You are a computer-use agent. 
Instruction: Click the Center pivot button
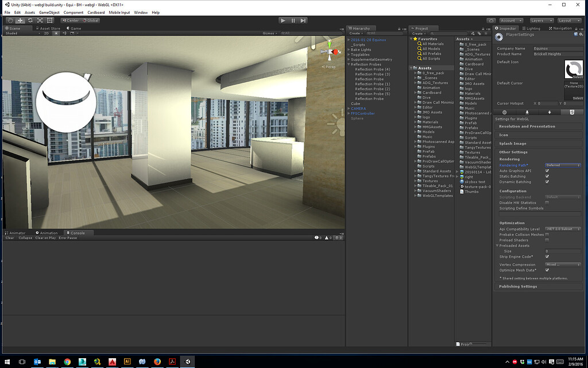(70, 20)
